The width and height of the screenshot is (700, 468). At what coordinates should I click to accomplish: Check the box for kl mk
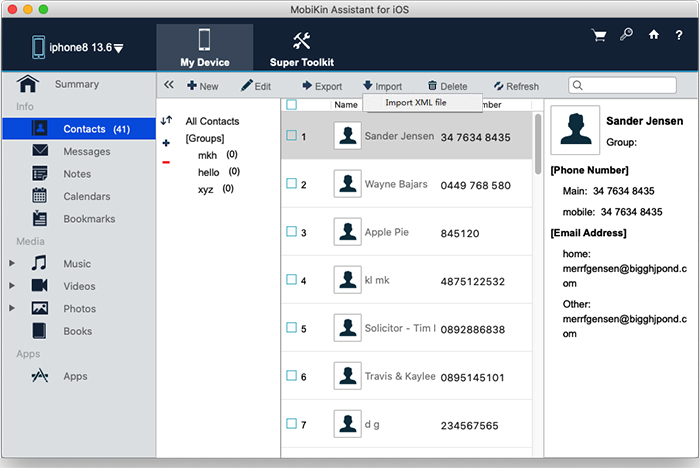click(291, 280)
